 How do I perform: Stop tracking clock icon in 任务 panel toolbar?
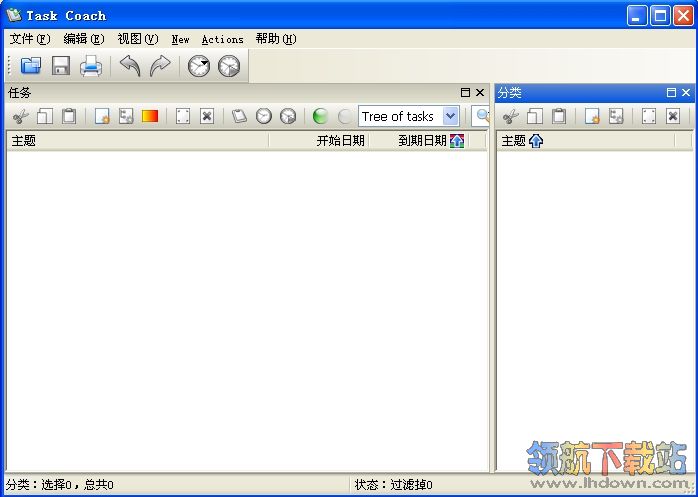[288, 117]
